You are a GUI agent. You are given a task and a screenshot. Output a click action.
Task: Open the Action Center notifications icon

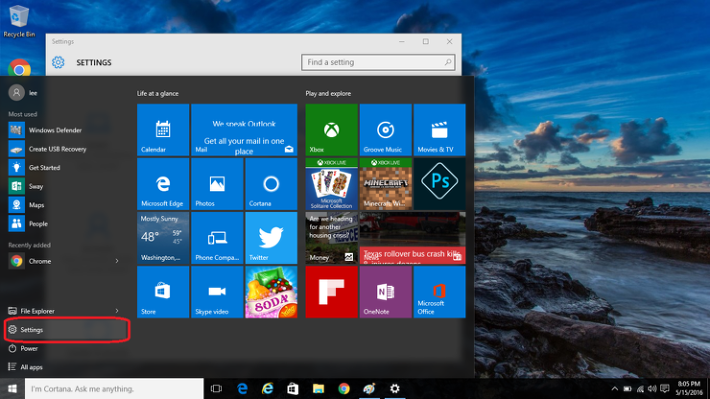(x=665, y=389)
